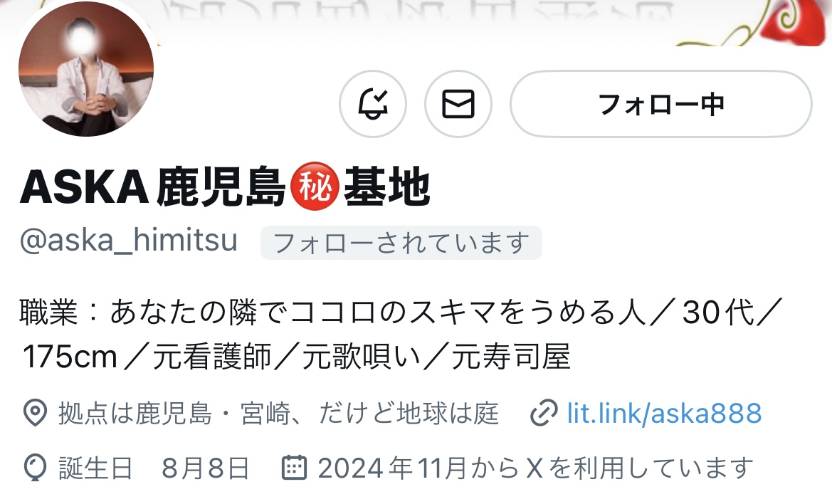Click the フォロー中 following button

pos(661,104)
